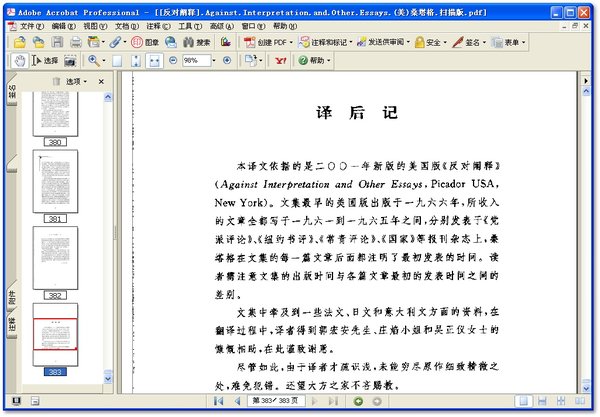Open the zoom percentage dropdown arrow
This screenshot has height=417, width=600.
point(214,60)
